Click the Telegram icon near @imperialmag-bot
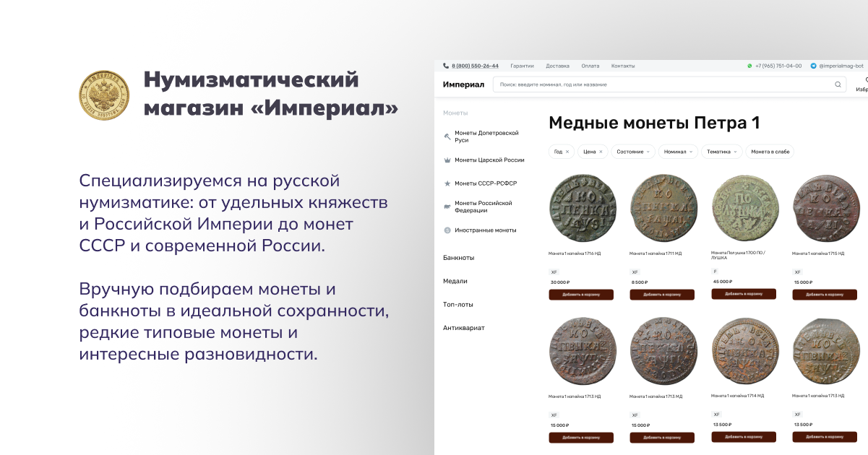 [813, 66]
